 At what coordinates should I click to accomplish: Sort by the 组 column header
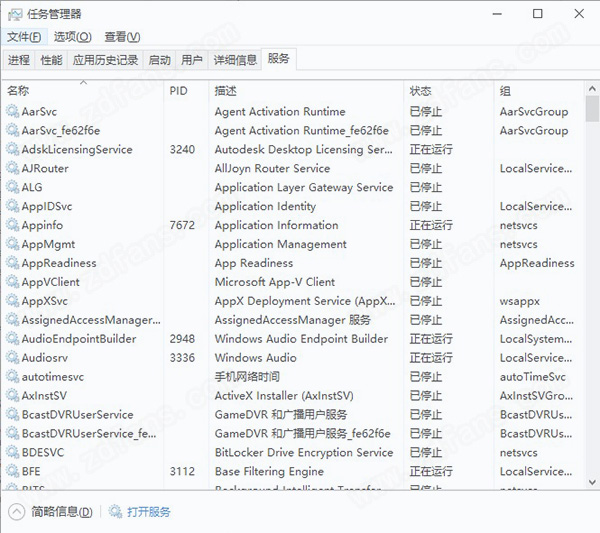(539, 91)
